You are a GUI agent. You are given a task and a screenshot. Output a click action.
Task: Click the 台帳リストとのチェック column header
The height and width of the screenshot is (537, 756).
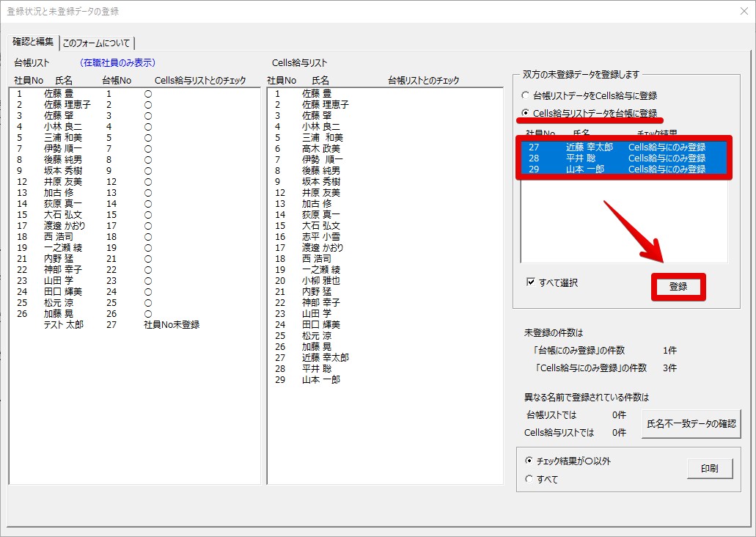coord(423,81)
